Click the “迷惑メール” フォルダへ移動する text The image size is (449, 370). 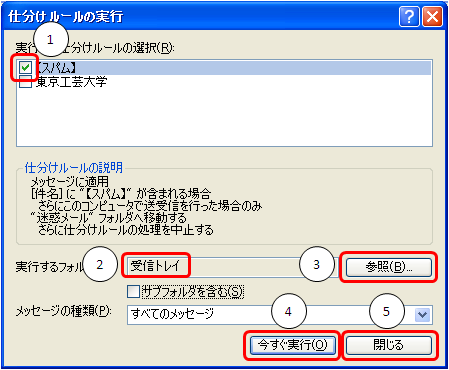(x=108, y=218)
